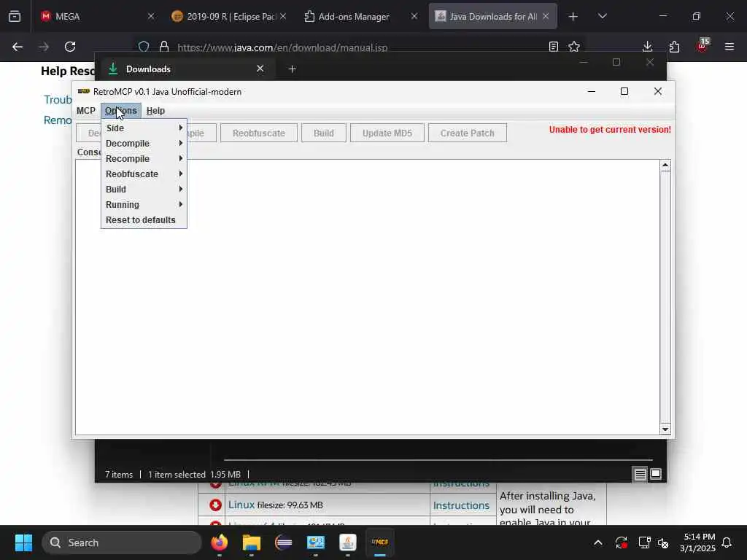Open the Firefox application menu
The width and height of the screenshot is (747, 560).
pos(729,47)
